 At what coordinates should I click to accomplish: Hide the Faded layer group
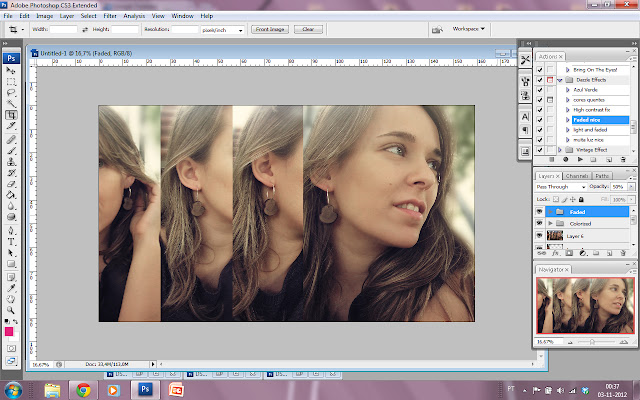click(x=541, y=212)
